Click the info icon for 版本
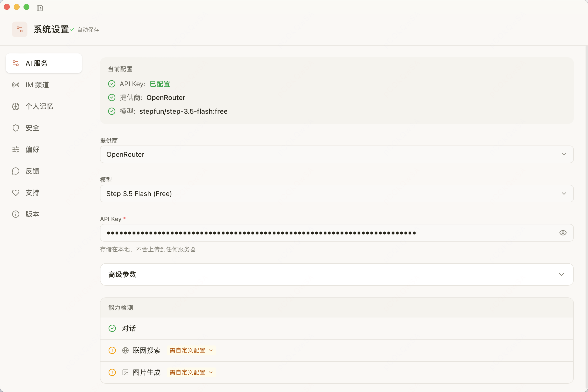This screenshot has height=392, width=588. pyautogui.click(x=15, y=214)
